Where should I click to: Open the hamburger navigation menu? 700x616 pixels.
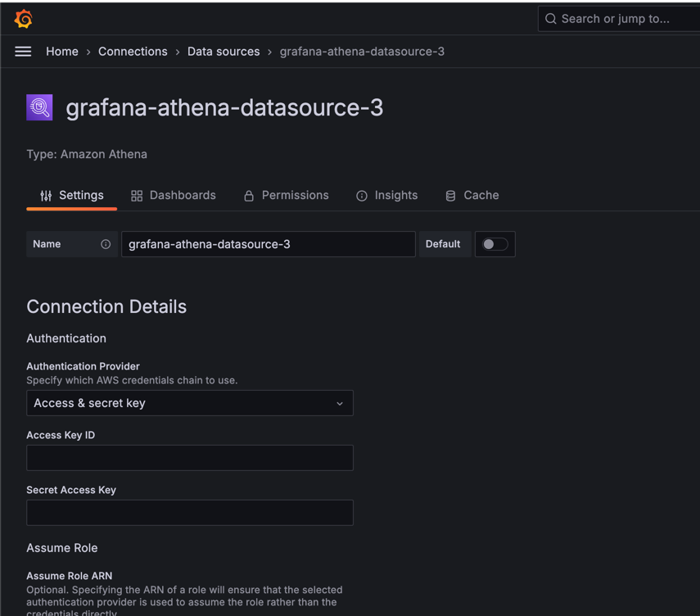point(23,52)
